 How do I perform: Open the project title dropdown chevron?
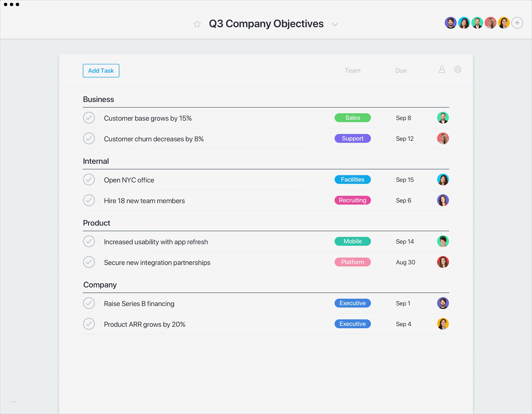[x=335, y=24]
